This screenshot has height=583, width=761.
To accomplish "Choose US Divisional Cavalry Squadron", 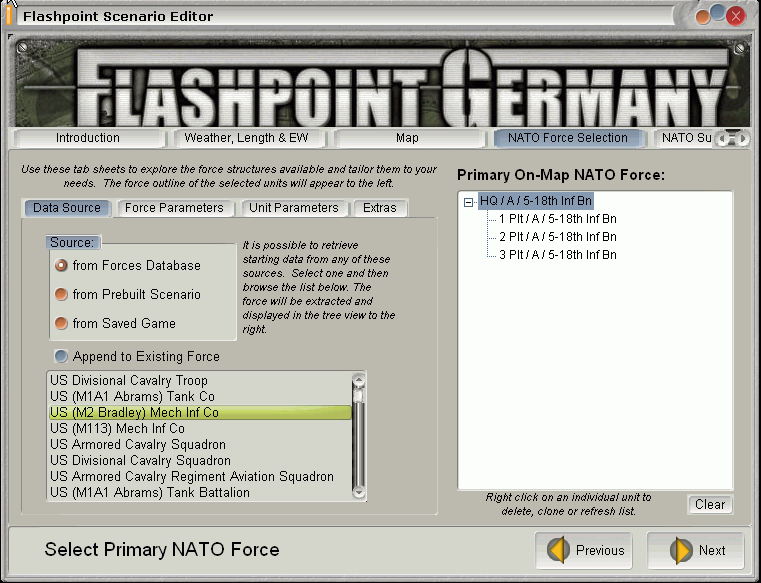I will tap(200, 461).
